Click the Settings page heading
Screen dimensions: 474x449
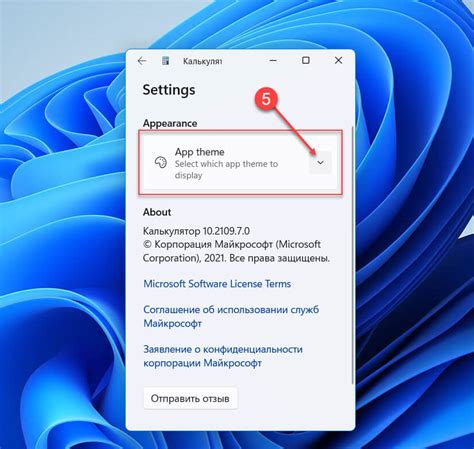coord(169,90)
